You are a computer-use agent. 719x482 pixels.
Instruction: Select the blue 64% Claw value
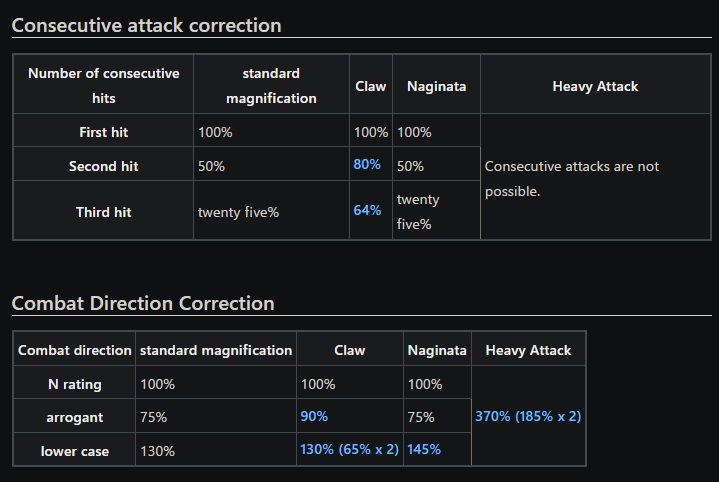tap(367, 210)
